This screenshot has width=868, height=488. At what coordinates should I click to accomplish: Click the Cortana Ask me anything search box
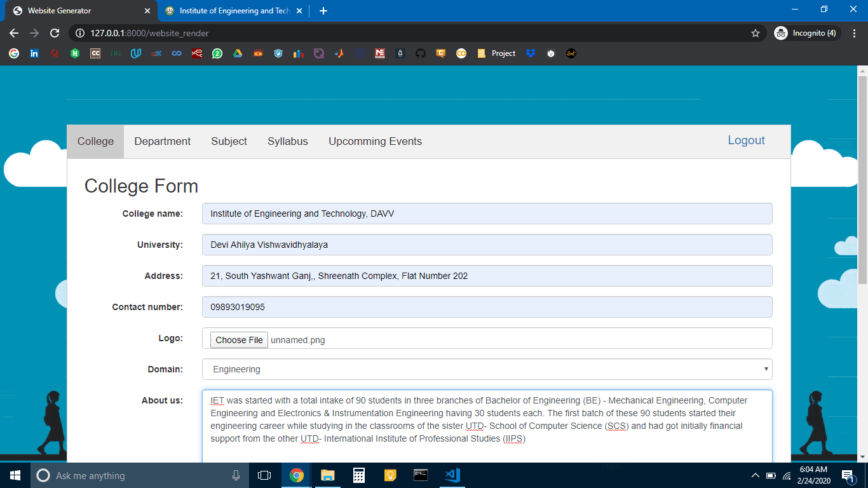coord(140,475)
